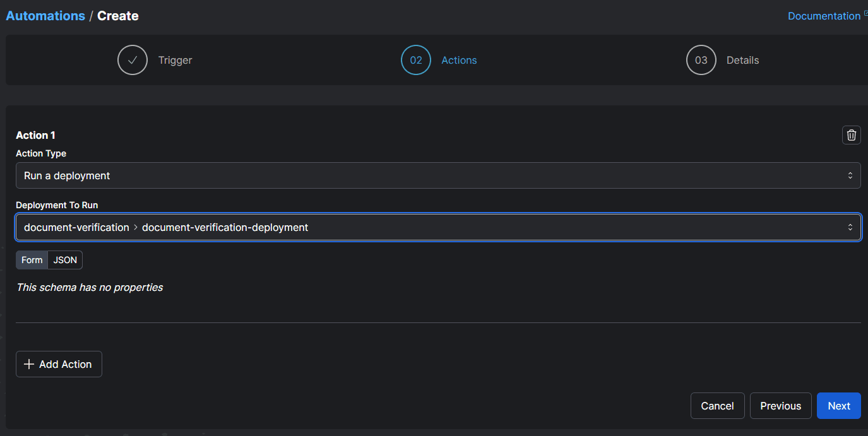Return to Automations via the breadcrumb
Viewport: 868px width, 436px height.
(45, 16)
